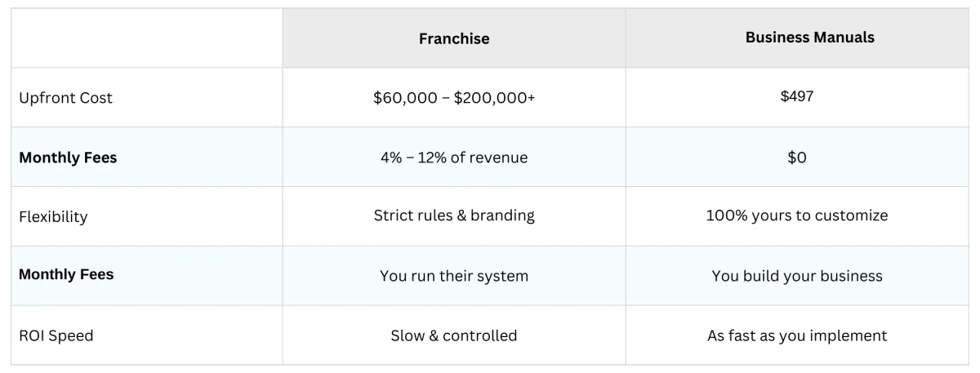Click the word revenue in Franchise column

coord(498,158)
